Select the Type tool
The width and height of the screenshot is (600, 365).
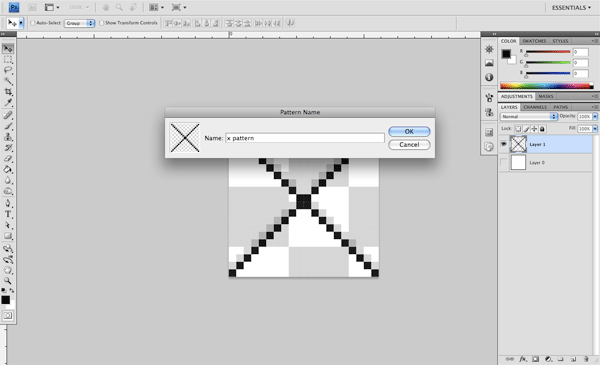click(8, 214)
